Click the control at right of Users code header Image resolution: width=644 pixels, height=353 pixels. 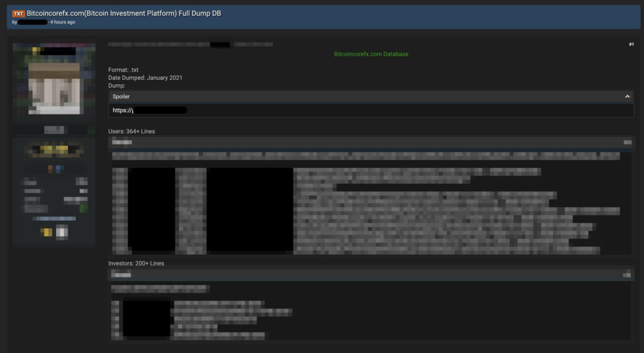(628, 142)
